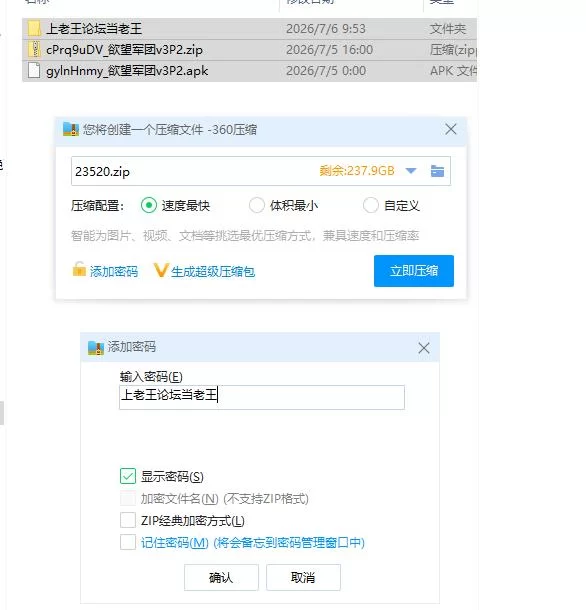Open the 记住密码(M) password manager link text
The width and height of the screenshot is (586, 610).
coord(253,542)
